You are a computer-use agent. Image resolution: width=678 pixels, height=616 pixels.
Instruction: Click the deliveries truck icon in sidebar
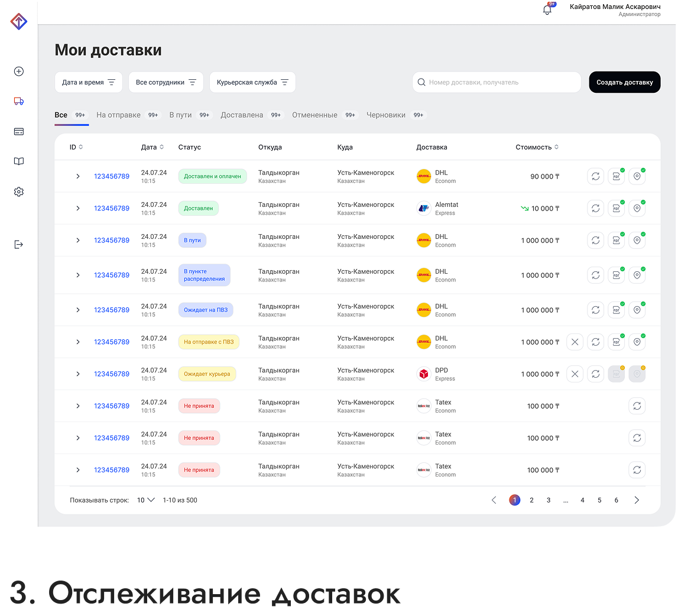pos(19,101)
